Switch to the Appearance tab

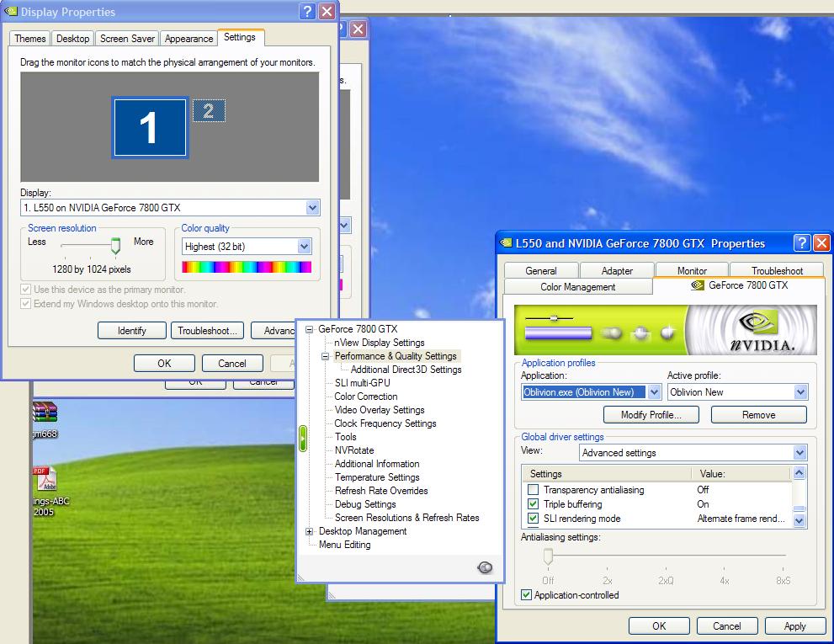click(189, 39)
